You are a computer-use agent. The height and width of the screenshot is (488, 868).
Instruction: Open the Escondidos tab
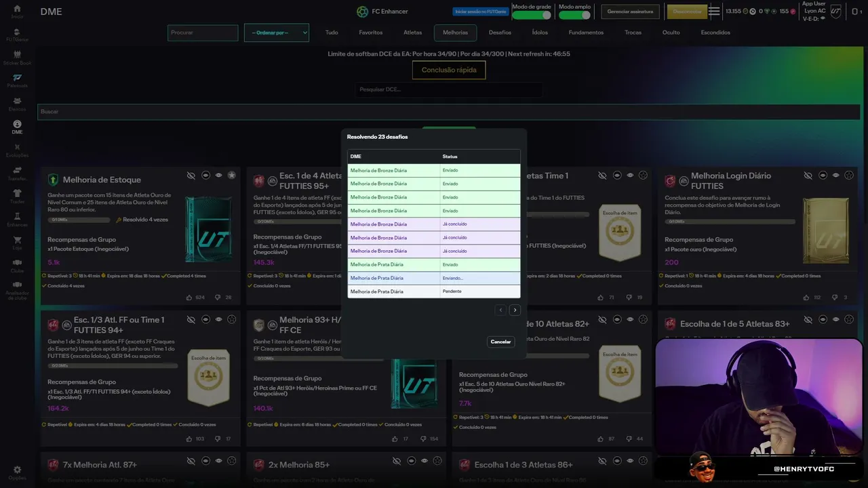pos(715,33)
